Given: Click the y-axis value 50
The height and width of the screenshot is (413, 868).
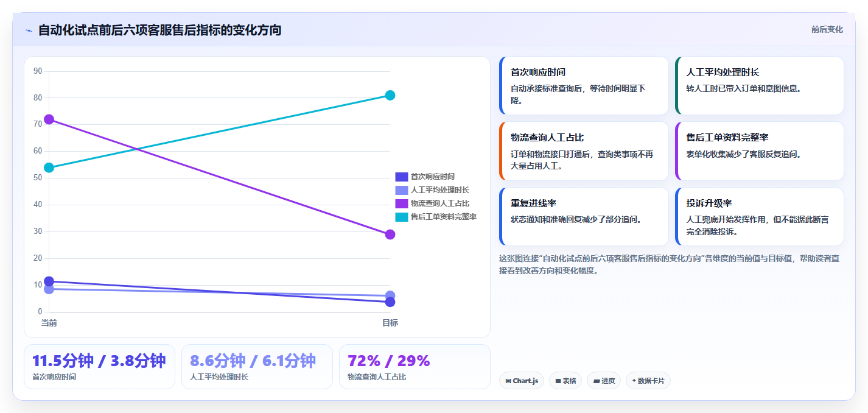Looking at the screenshot, I should click(x=38, y=178).
